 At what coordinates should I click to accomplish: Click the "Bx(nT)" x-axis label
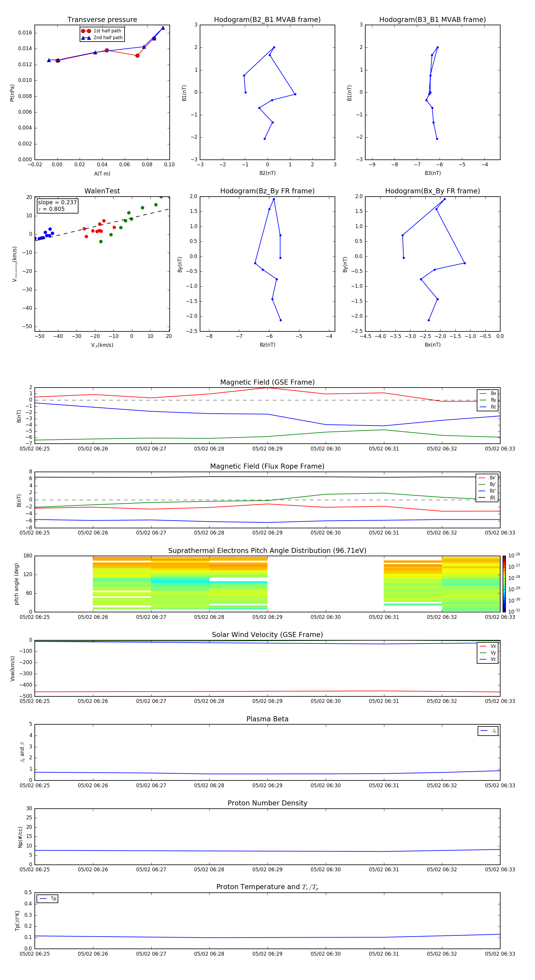pyautogui.click(x=432, y=345)
